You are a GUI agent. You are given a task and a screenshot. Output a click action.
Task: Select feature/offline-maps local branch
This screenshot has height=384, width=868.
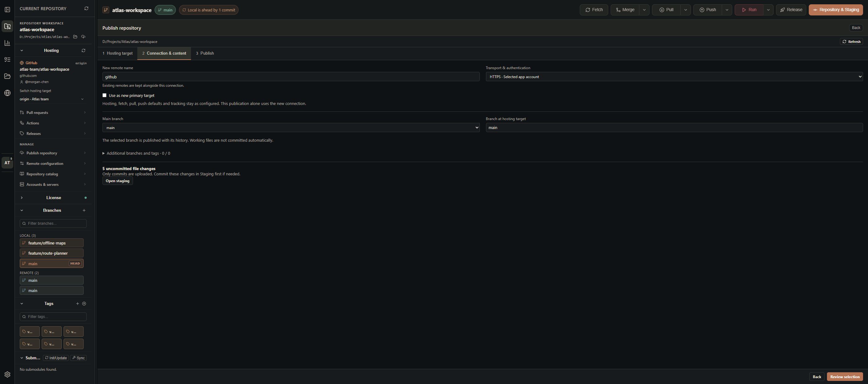(x=52, y=243)
